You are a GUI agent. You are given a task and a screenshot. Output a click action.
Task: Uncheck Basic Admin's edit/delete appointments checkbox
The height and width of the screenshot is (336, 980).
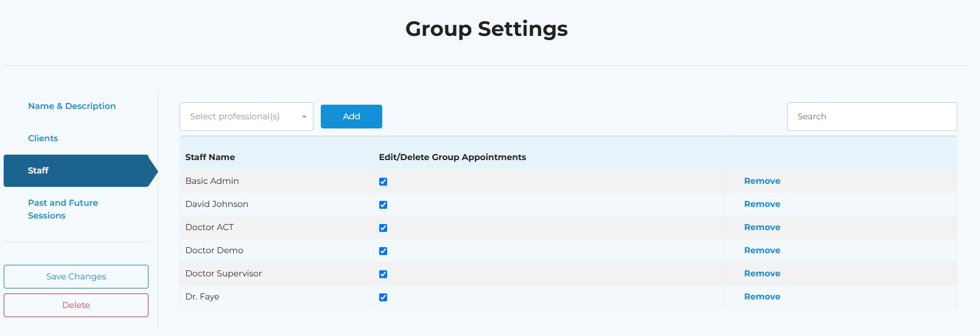tap(383, 181)
